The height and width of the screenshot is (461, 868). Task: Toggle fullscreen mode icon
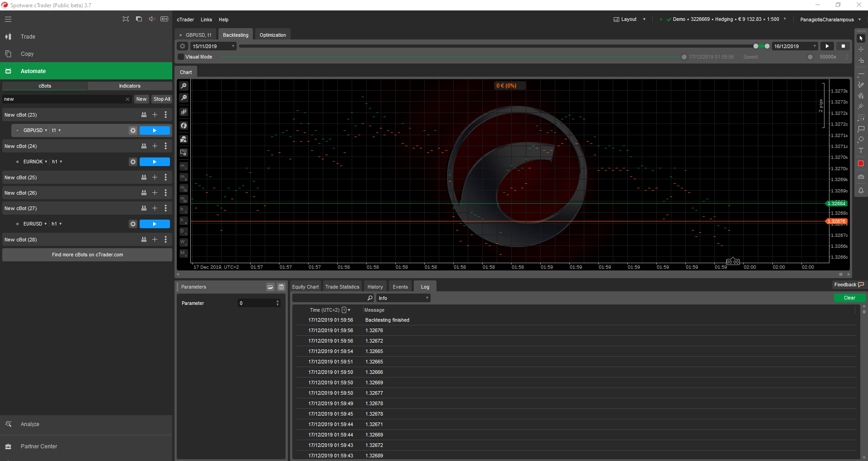(126, 19)
